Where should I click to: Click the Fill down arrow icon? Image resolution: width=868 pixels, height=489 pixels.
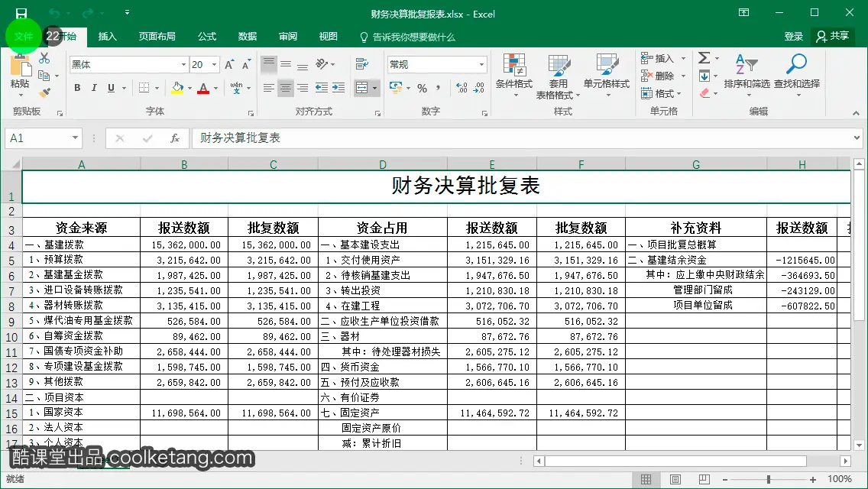click(x=704, y=76)
